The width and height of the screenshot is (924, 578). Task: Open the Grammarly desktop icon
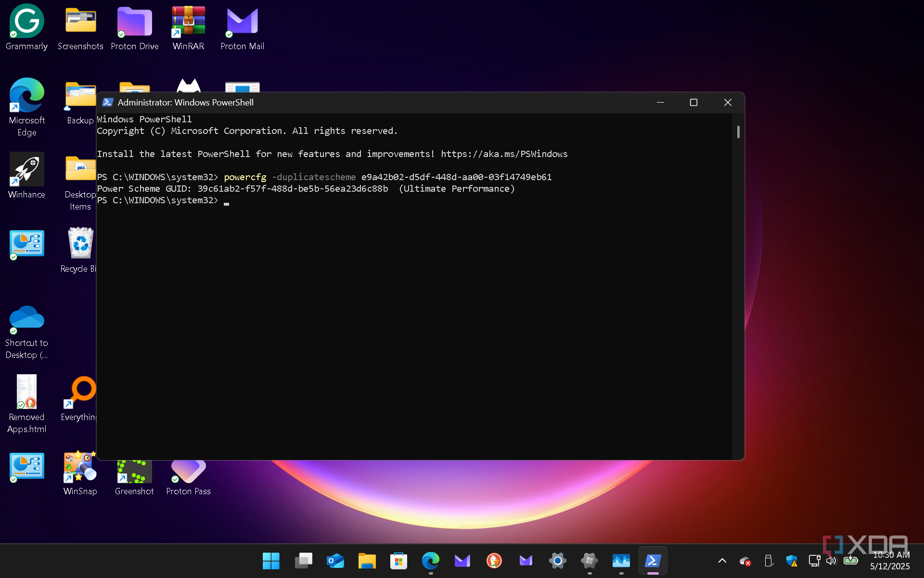click(x=26, y=22)
